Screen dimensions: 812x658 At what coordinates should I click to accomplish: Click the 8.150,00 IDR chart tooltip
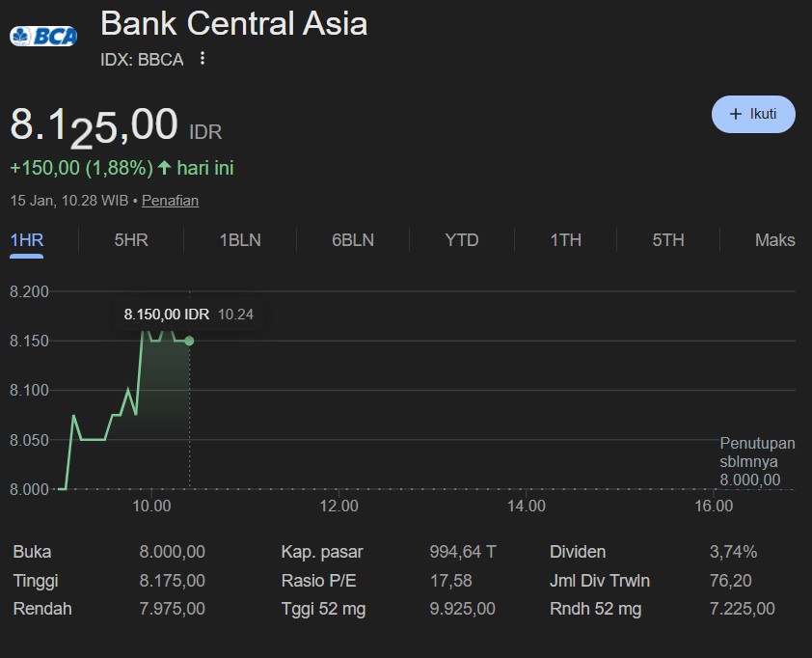(x=189, y=314)
